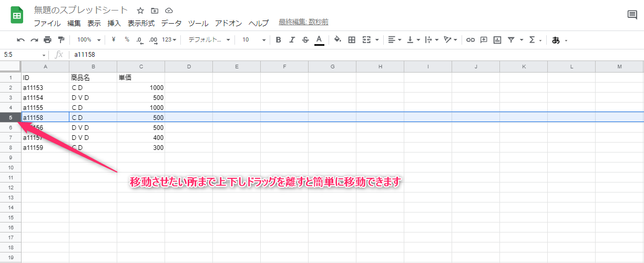Viewport: 644px width, 263px height.
Task: Select row 8 header
Action: tap(11, 147)
